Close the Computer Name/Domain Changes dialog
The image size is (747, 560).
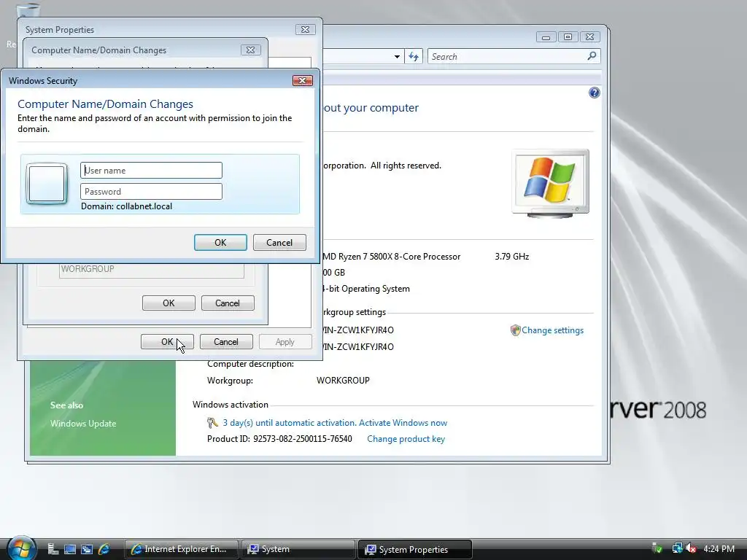click(x=250, y=50)
